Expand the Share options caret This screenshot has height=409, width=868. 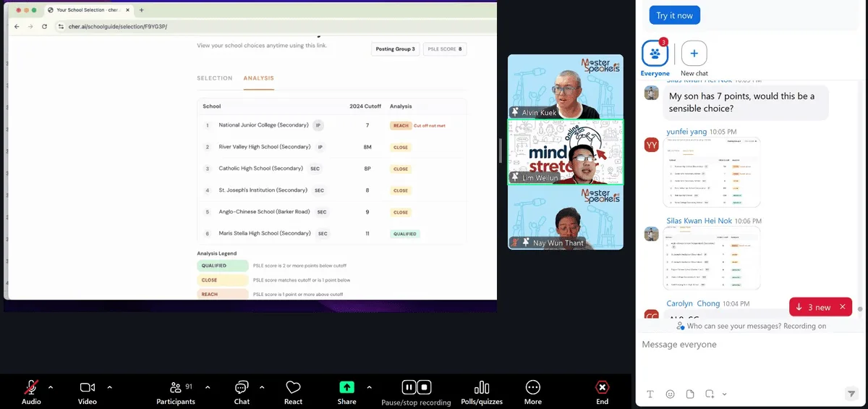(x=369, y=387)
